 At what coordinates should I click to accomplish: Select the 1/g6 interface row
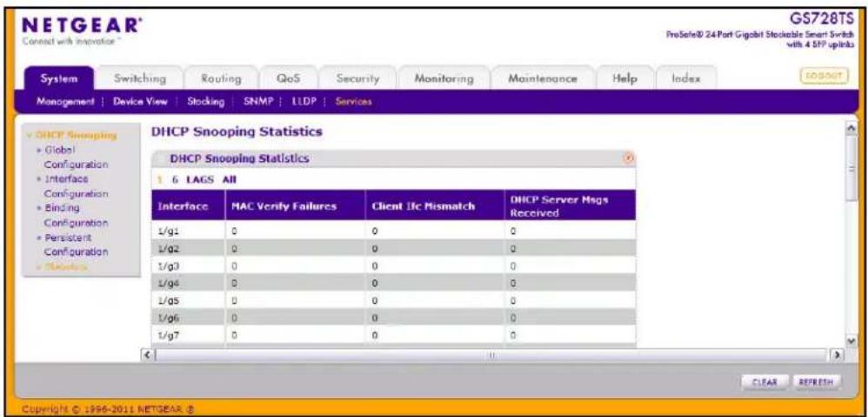point(394,317)
